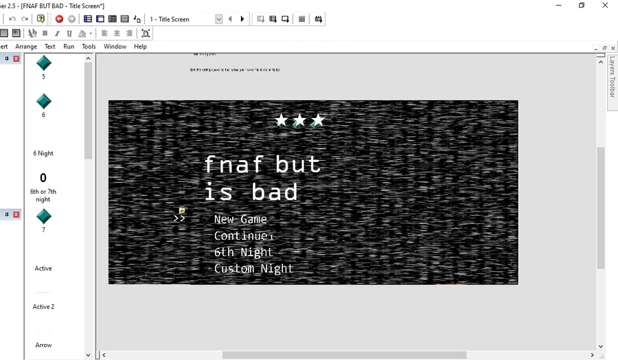Go forward with the grey arrow button

(71, 19)
